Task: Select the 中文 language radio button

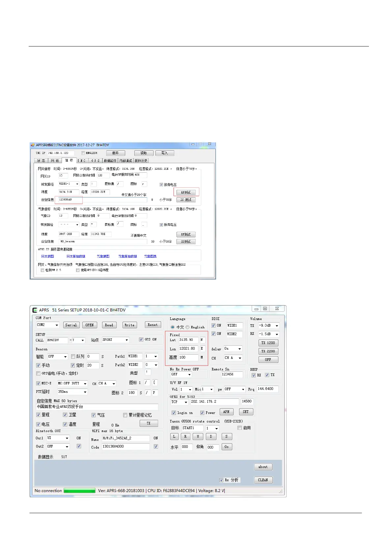Action: pyautogui.click(x=173, y=327)
